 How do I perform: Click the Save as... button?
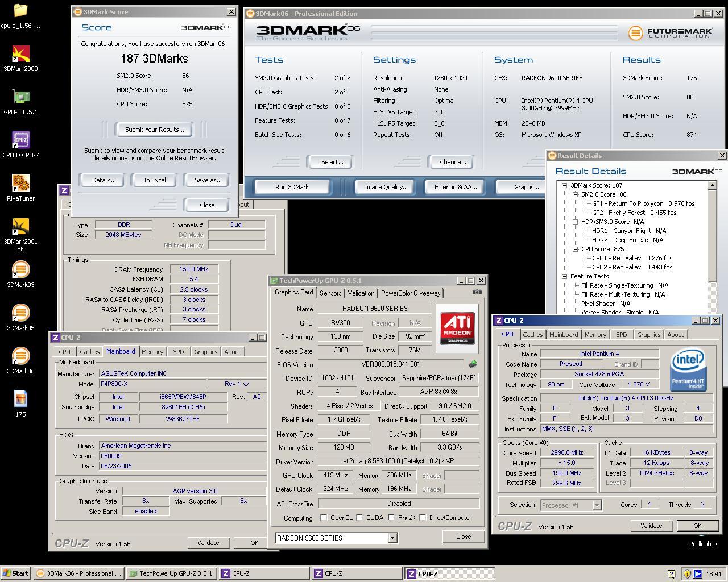point(208,180)
